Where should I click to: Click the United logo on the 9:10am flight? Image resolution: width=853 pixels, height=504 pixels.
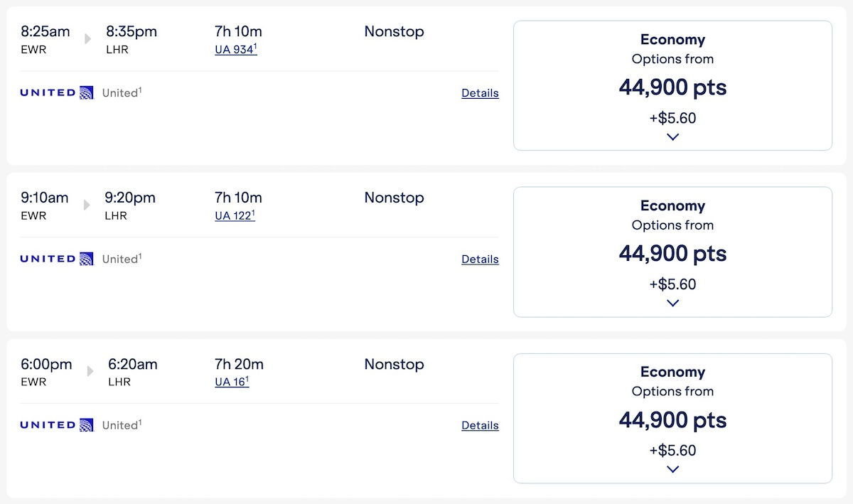coord(57,259)
